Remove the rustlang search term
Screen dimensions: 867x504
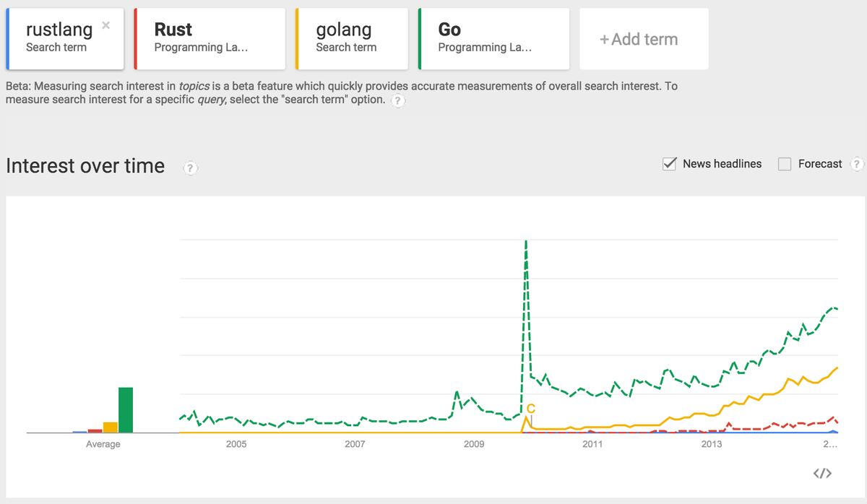click(x=106, y=25)
